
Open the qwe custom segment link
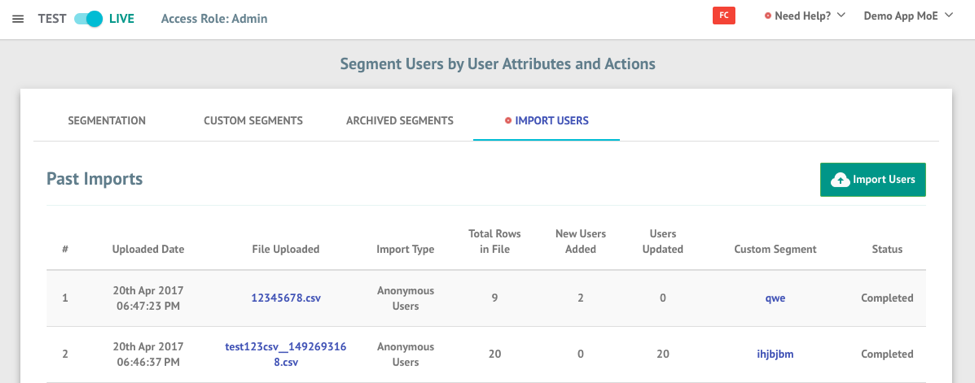(775, 298)
